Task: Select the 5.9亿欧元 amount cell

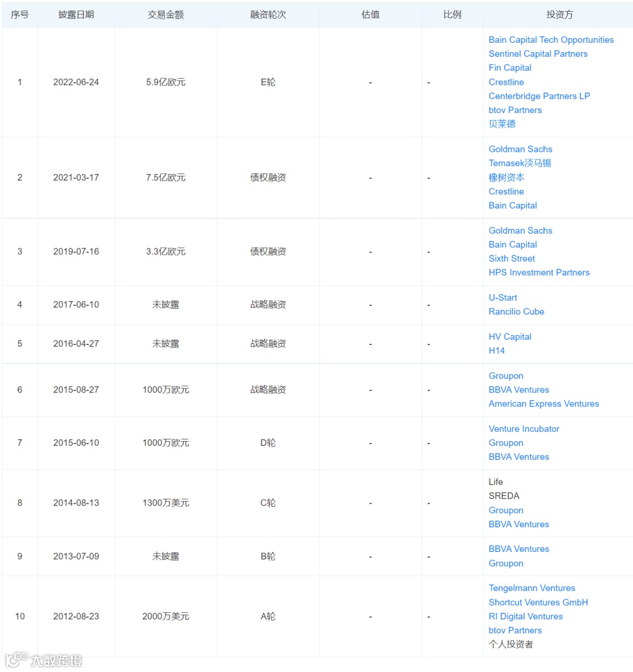Action: pyautogui.click(x=165, y=82)
